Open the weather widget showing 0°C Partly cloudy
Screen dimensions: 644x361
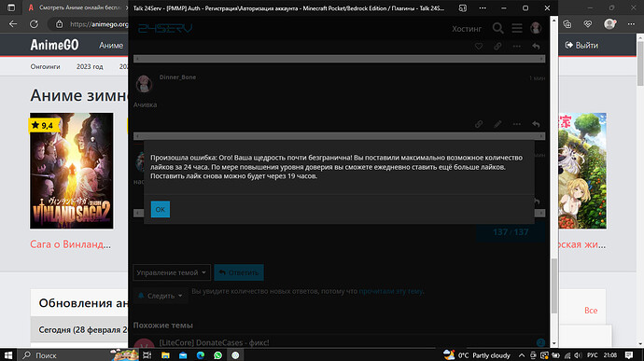pos(477,355)
